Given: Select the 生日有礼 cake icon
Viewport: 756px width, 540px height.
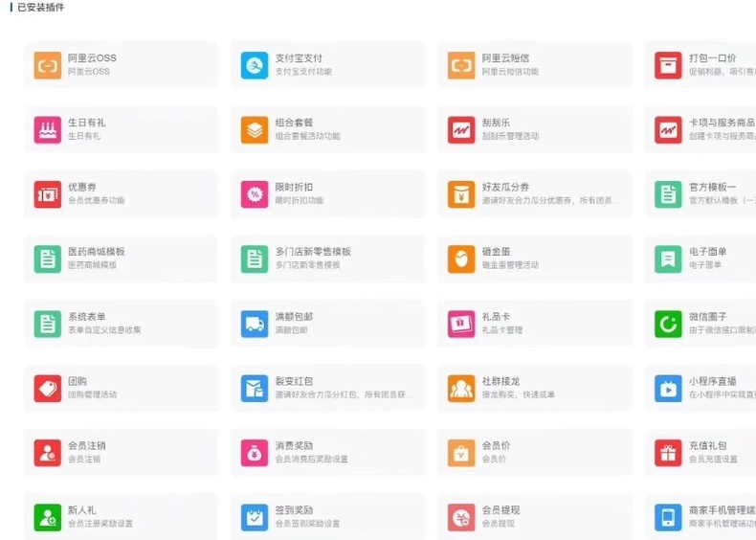Looking at the screenshot, I should click(48, 130).
